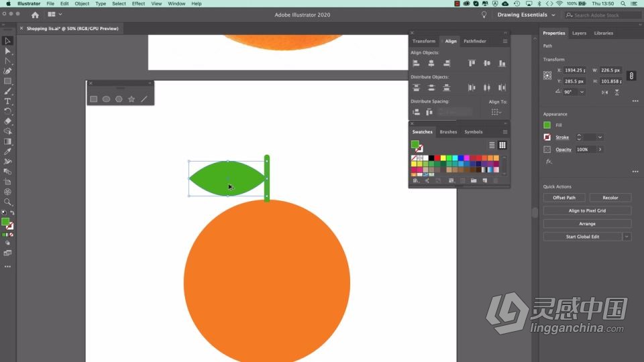Click the Start Global Edit button

tap(582, 237)
